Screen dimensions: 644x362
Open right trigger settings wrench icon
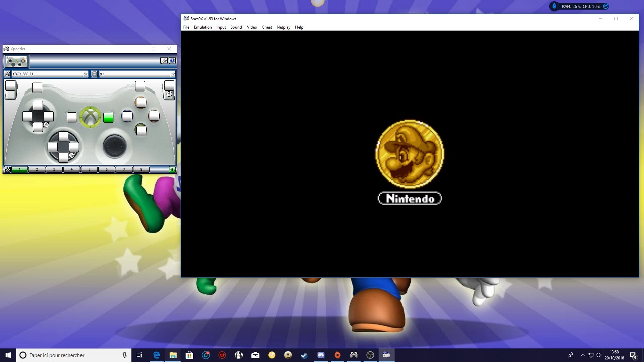pyautogui.click(x=169, y=94)
